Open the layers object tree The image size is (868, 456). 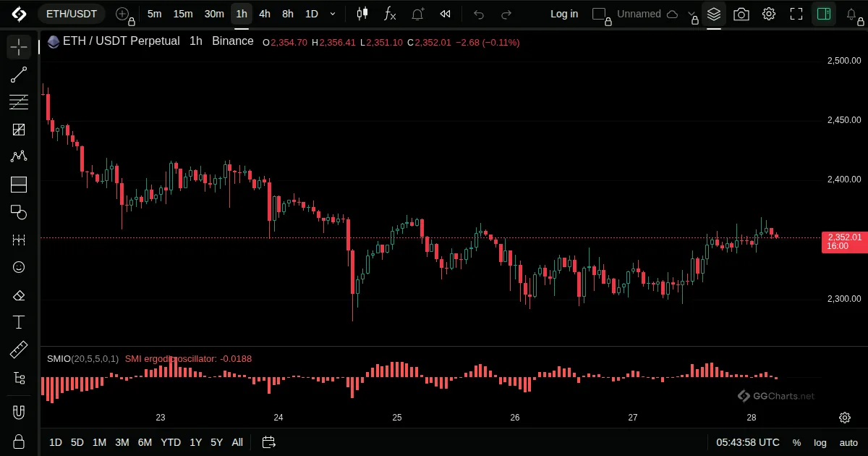(714, 14)
